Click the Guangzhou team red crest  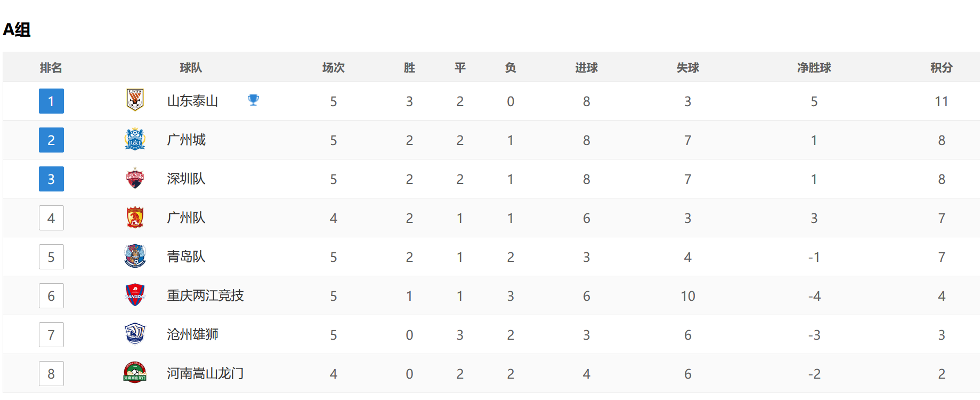[x=135, y=217]
